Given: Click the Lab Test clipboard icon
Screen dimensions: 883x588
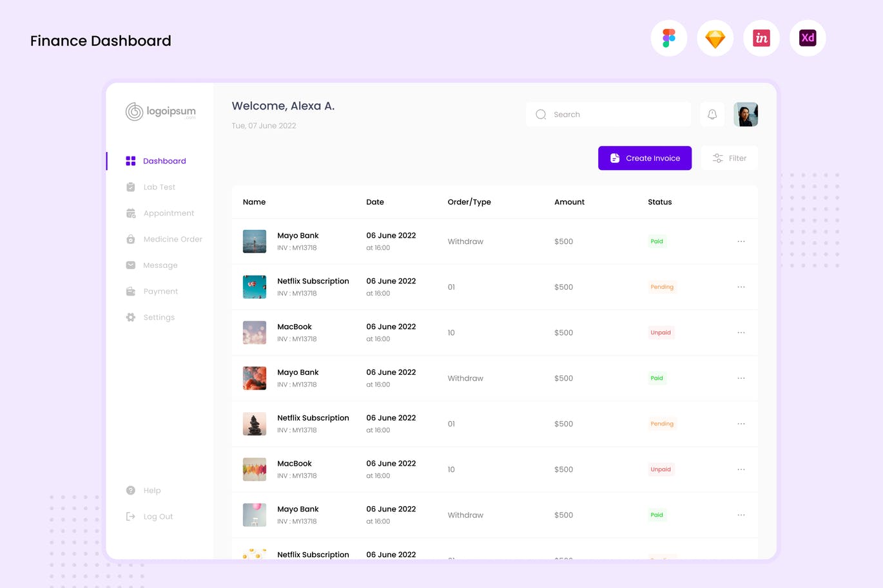Looking at the screenshot, I should [131, 187].
